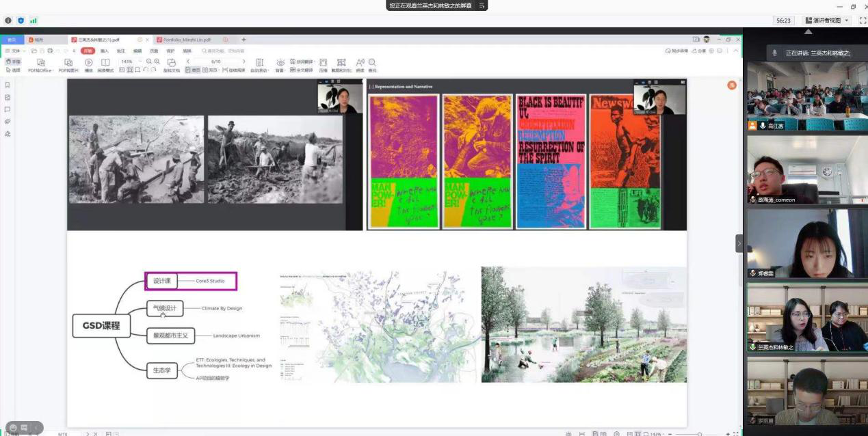Toggle 单页 single page view
868x436 pixels.
coord(192,70)
